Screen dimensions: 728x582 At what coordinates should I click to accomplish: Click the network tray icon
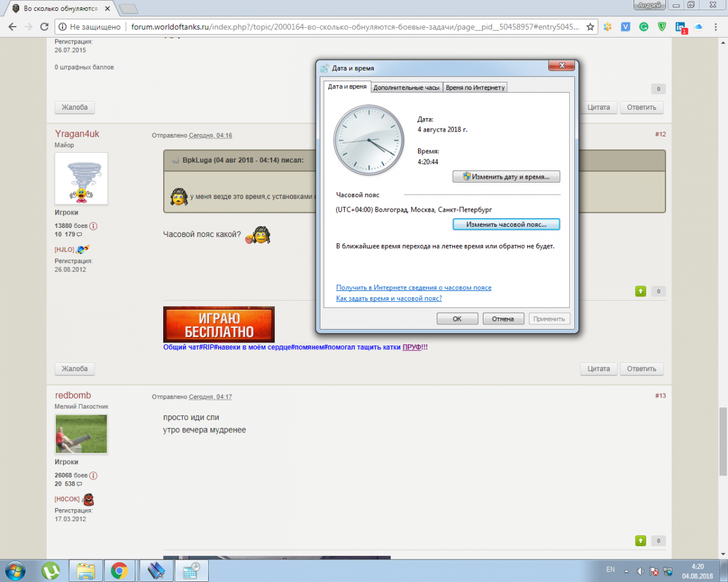[x=667, y=570]
